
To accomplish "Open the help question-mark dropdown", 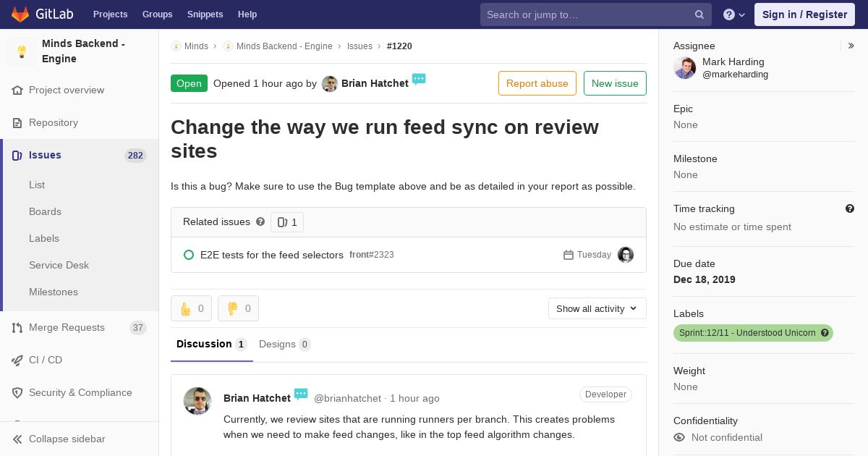I will 734,14.
